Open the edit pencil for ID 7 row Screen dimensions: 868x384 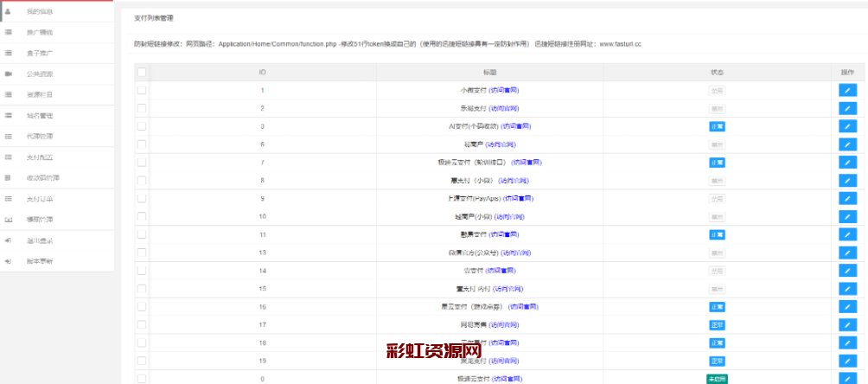847,163
